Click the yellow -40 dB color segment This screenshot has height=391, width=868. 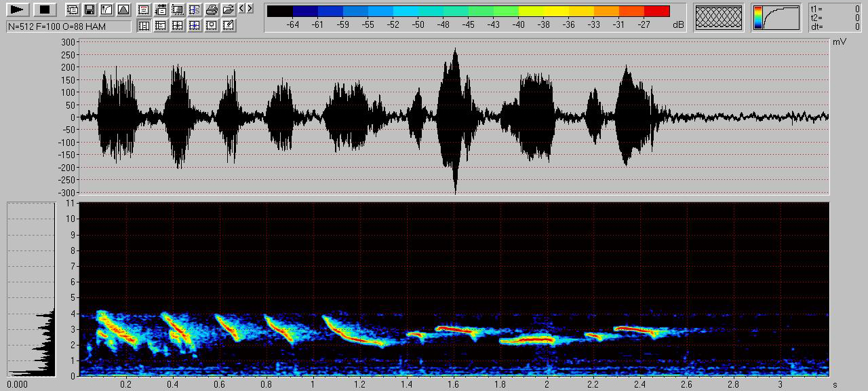[530, 11]
